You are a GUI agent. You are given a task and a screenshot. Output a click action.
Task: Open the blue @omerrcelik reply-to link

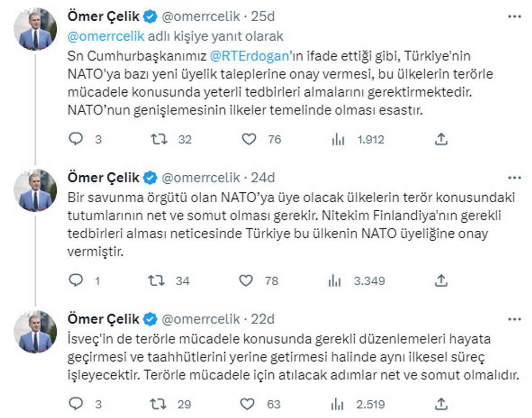click(x=100, y=36)
